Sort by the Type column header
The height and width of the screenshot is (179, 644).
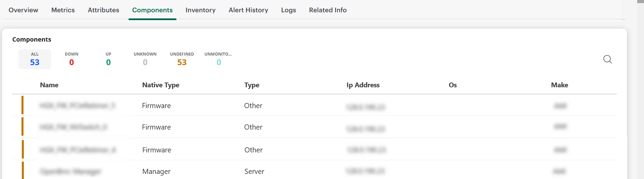click(252, 85)
